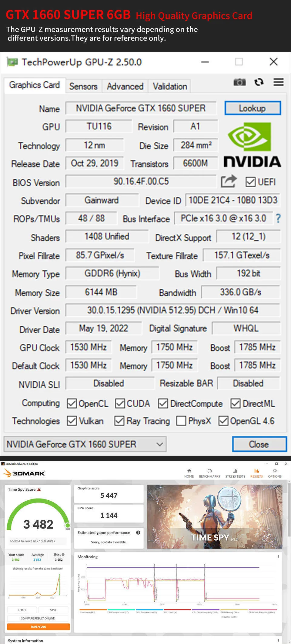Click the Digital Signature field WHQL
The width and height of the screenshot is (291, 644).
coord(246,328)
